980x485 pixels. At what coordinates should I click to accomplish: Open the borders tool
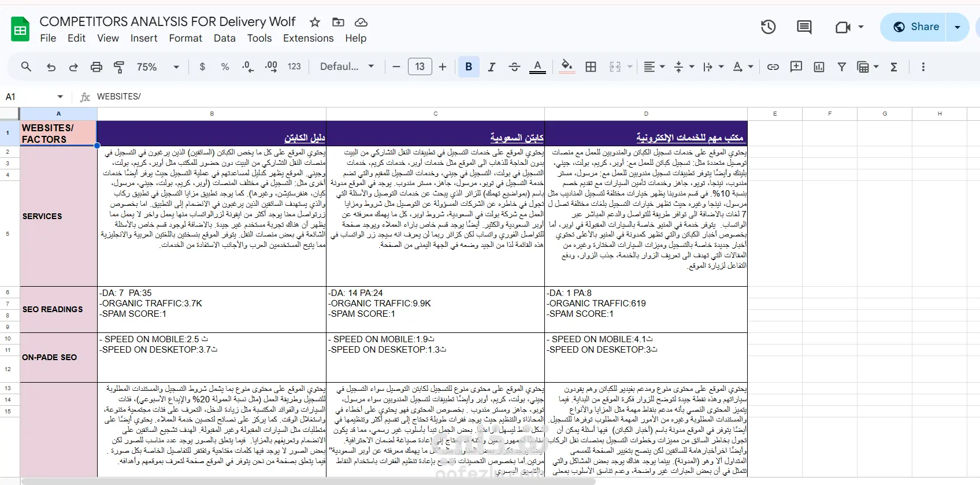pos(591,67)
